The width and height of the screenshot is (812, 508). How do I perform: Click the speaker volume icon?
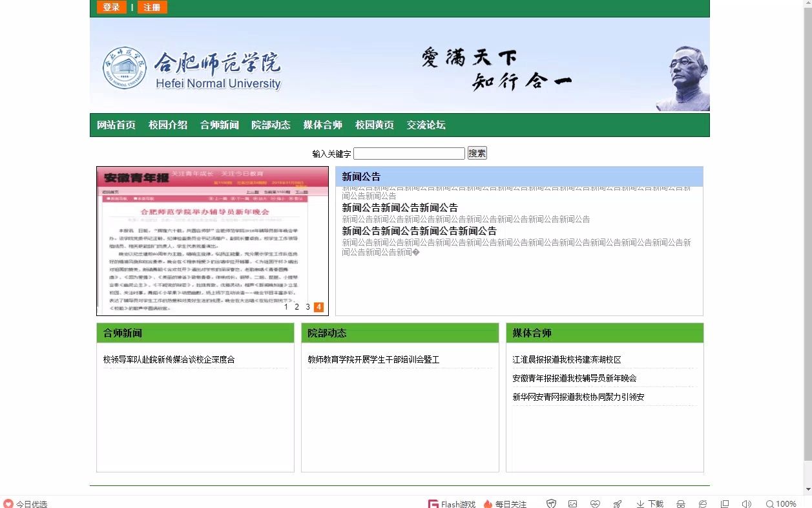[746, 503]
